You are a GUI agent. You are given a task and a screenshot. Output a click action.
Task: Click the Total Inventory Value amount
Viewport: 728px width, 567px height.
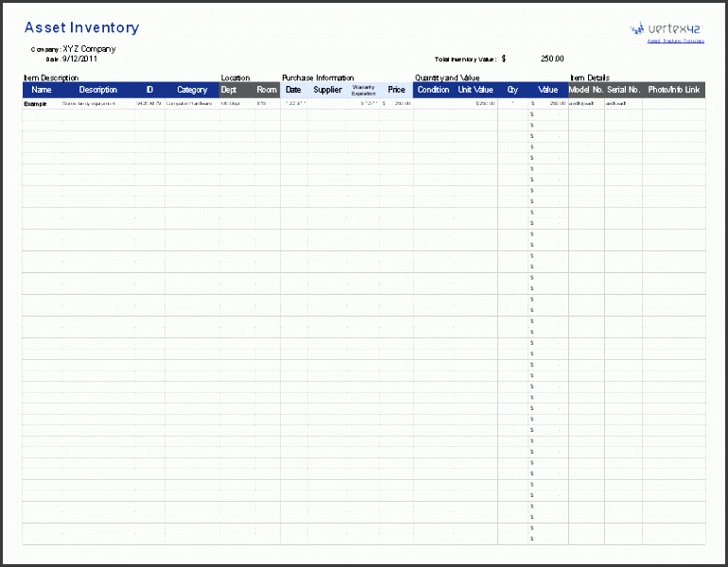click(551, 59)
